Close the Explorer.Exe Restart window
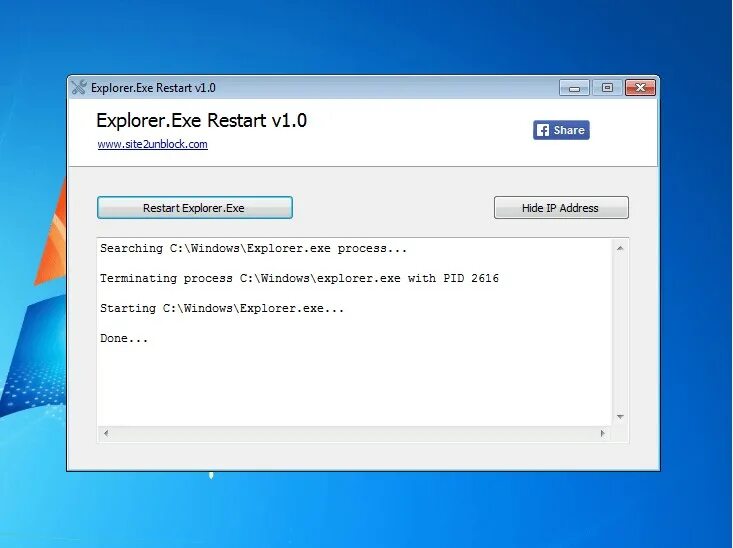733x548 pixels. (x=640, y=87)
